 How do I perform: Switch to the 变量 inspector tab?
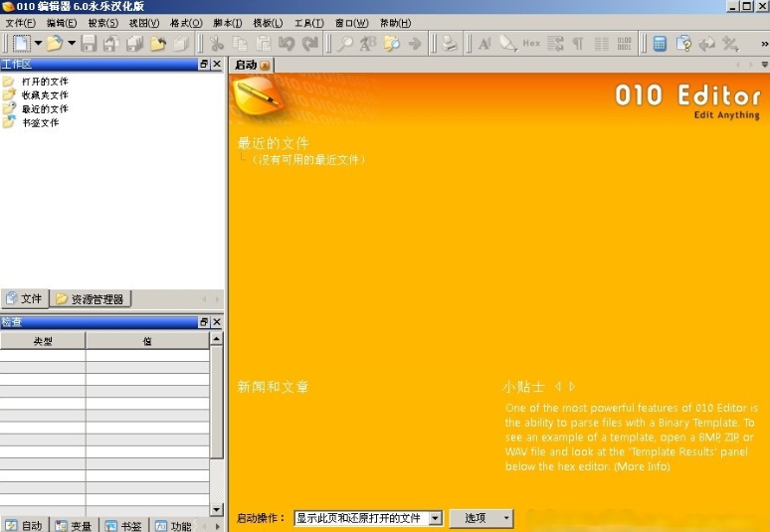click(x=75, y=525)
